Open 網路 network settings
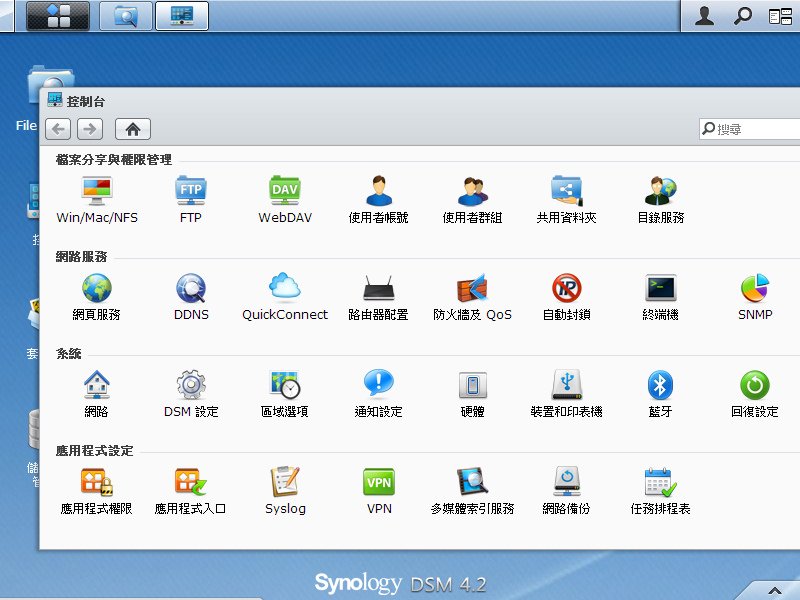 [x=96, y=394]
